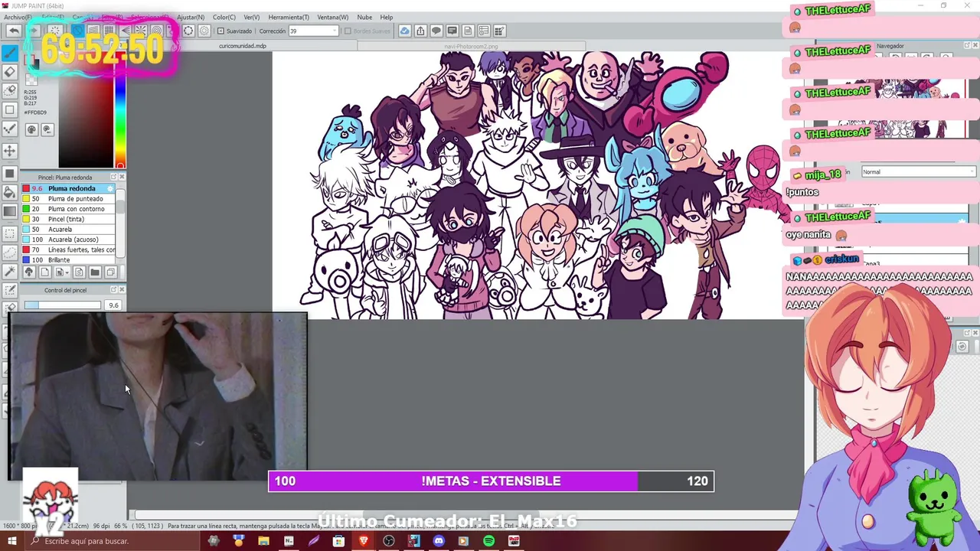980x551 pixels.
Task: Pick the Gradient tool
Action: (x=10, y=211)
